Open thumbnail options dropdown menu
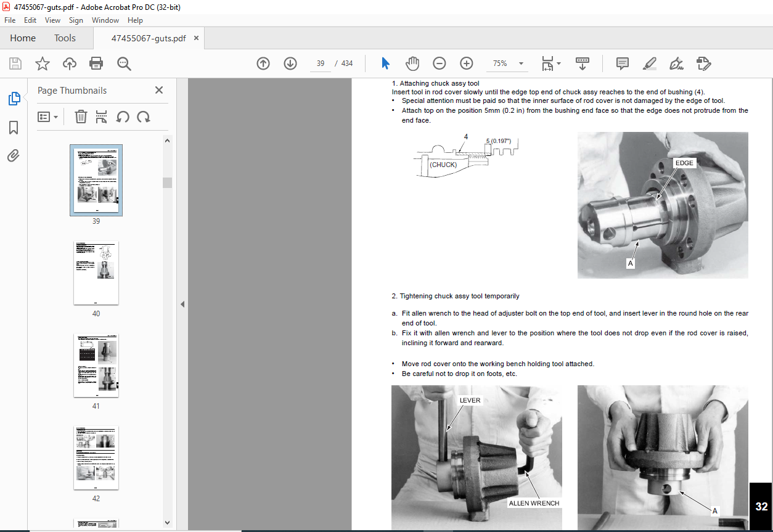This screenshot has width=773, height=532. (48, 117)
